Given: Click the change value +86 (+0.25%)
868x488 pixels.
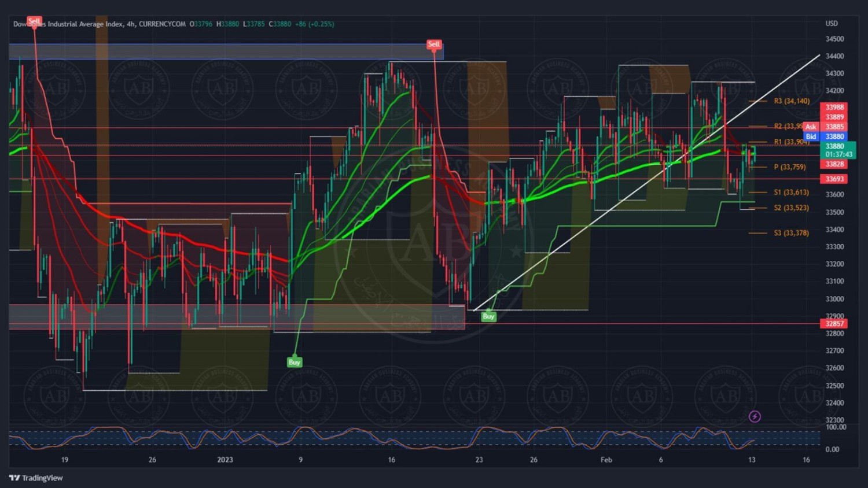Looking at the screenshot, I should pos(314,24).
